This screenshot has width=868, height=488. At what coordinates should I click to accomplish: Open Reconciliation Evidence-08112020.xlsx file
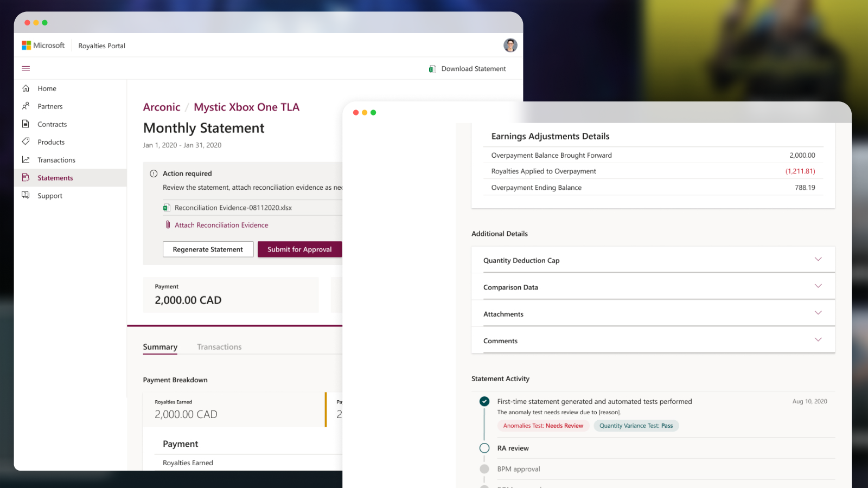click(233, 208)
